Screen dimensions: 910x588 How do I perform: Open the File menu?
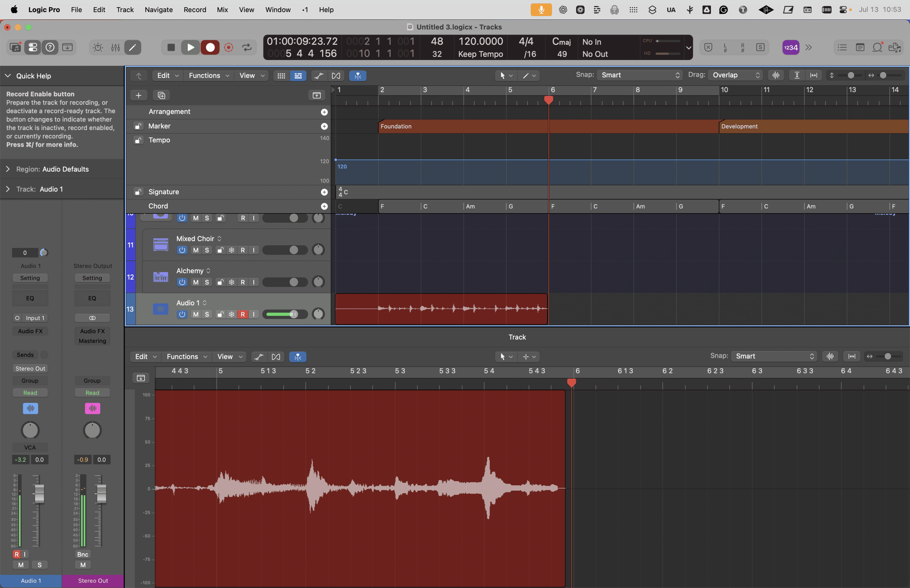pos(76,10)
